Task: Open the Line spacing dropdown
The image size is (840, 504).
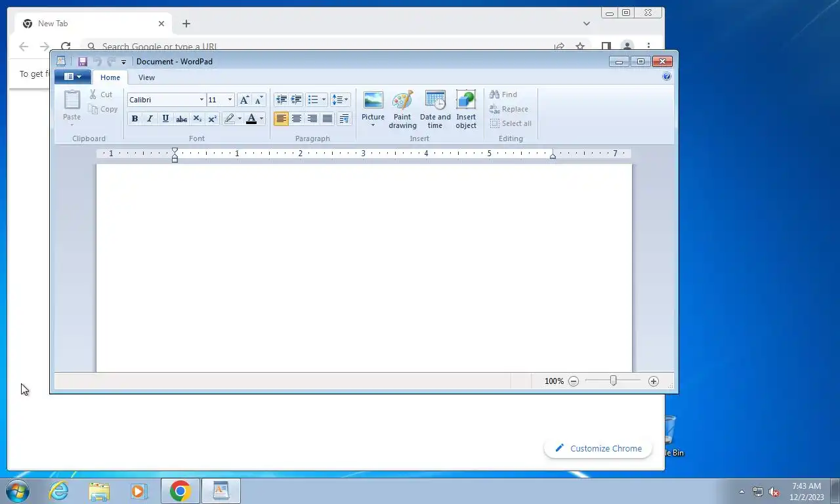Action: (340, 100)
